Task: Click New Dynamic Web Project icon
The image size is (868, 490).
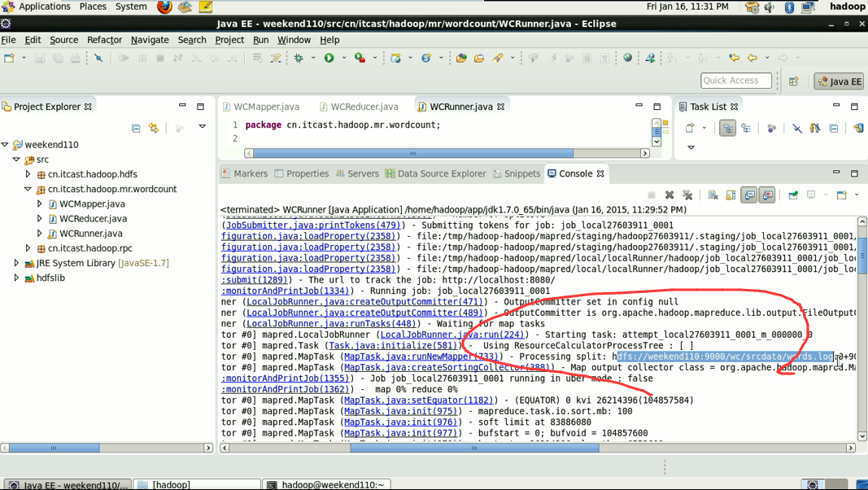Action: pyautogui.click(x=395, y=58)
